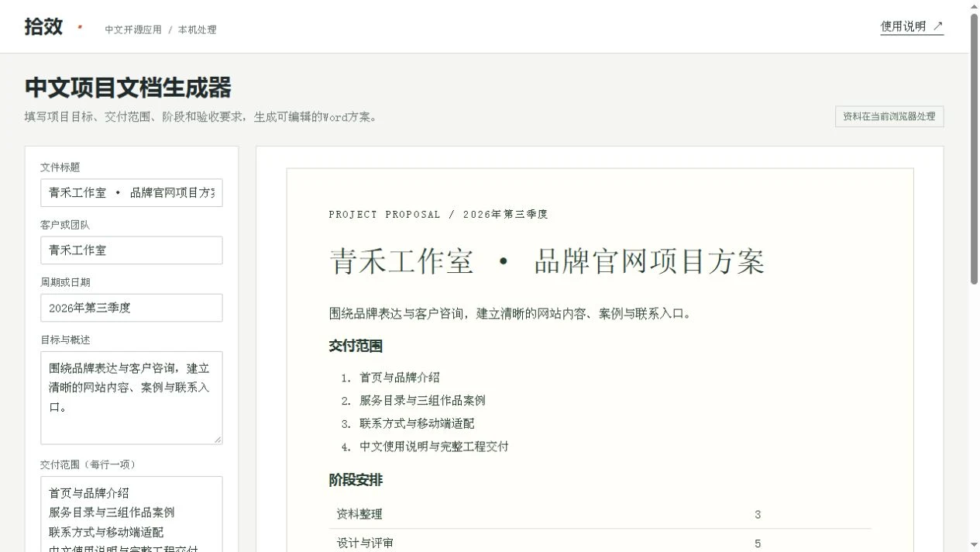Click the 文件标题 label
This screenshot has height=552, width=980.
point(60,167)
